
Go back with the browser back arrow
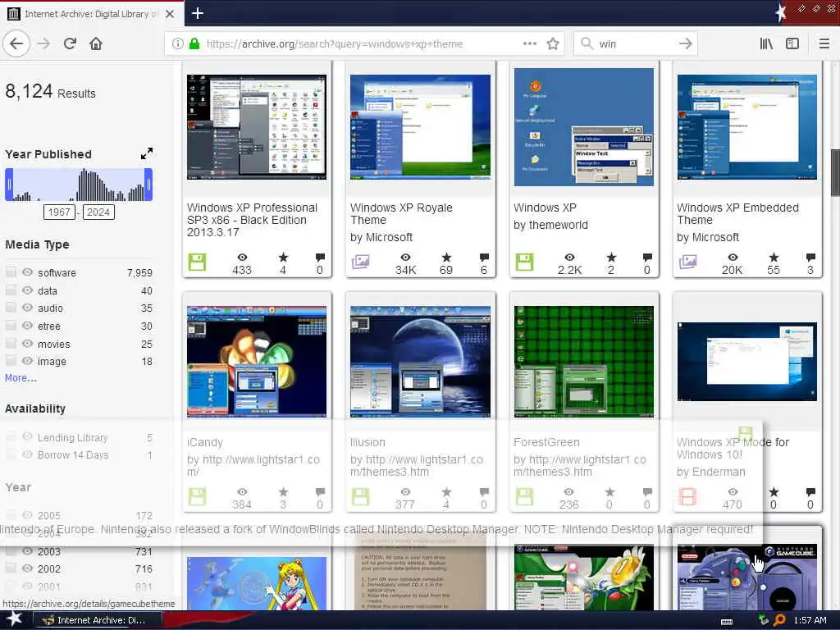[x=16, y=43]
